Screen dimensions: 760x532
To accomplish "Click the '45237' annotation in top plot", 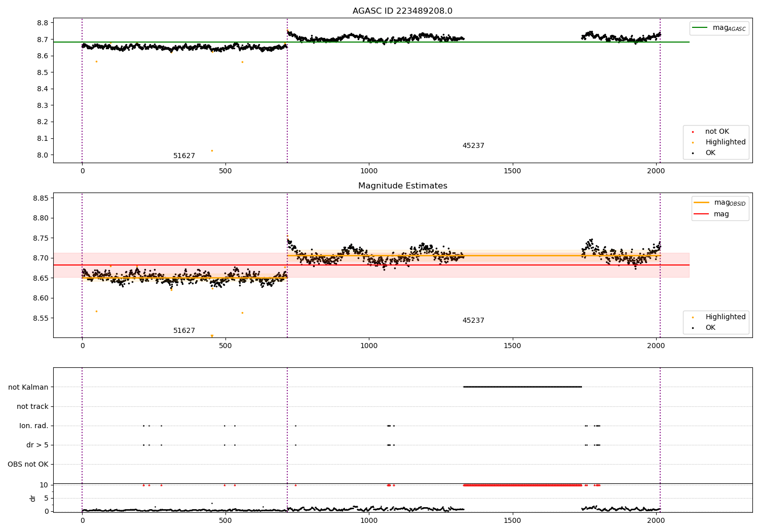I will pyautogui.click(x=473, y=146).
